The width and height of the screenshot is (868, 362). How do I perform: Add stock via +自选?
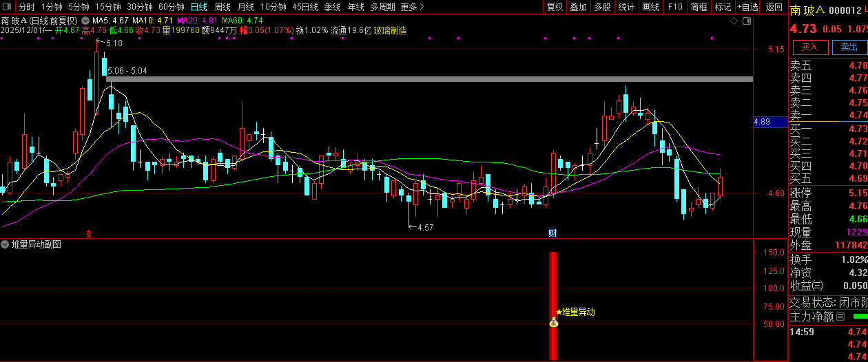(748, 7)
